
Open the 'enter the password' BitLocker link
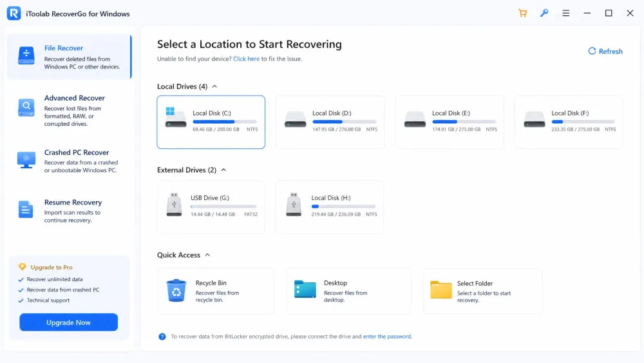387,337
